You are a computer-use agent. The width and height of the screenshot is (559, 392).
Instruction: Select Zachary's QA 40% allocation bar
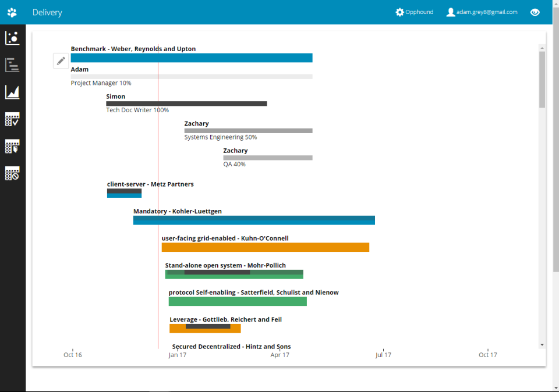point(268,158)
